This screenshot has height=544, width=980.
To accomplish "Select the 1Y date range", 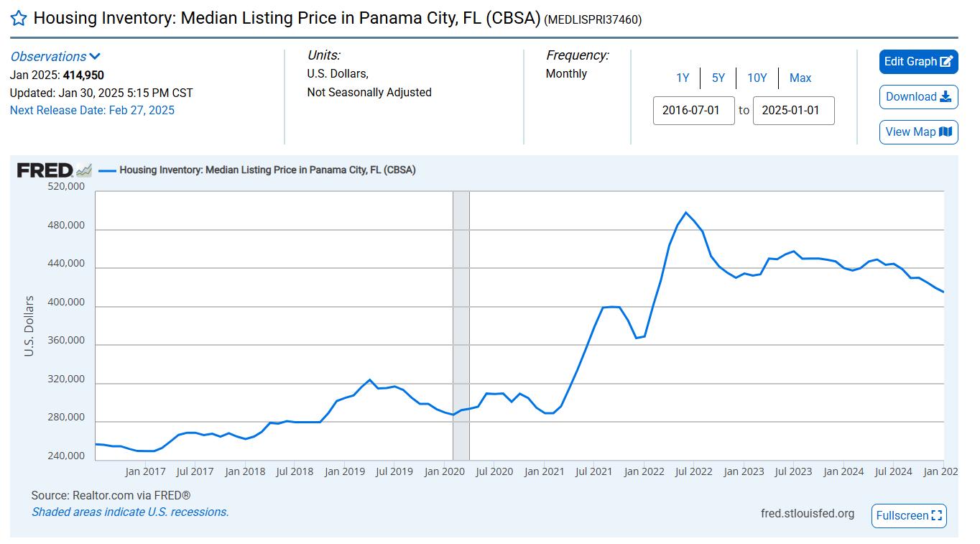I will point(683,78).
